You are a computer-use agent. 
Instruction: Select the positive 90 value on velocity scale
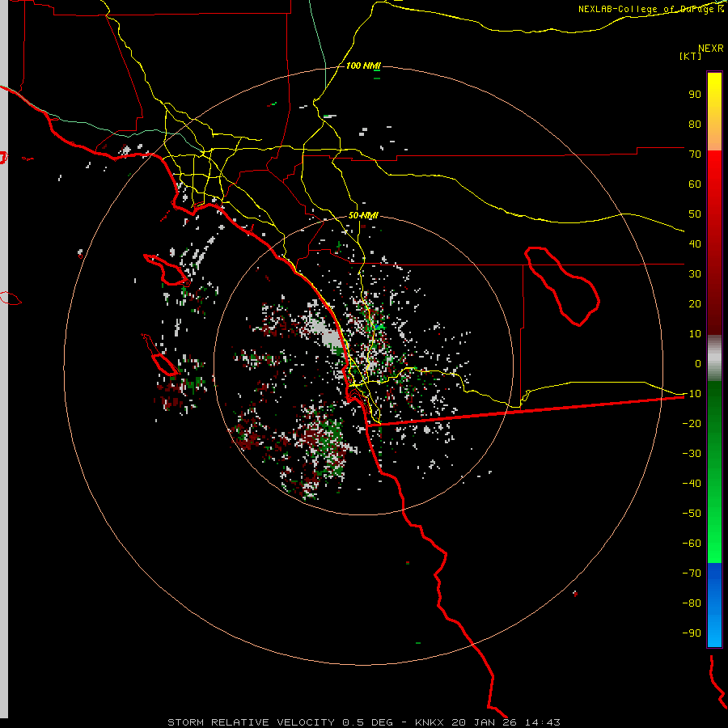pos(695,95)
